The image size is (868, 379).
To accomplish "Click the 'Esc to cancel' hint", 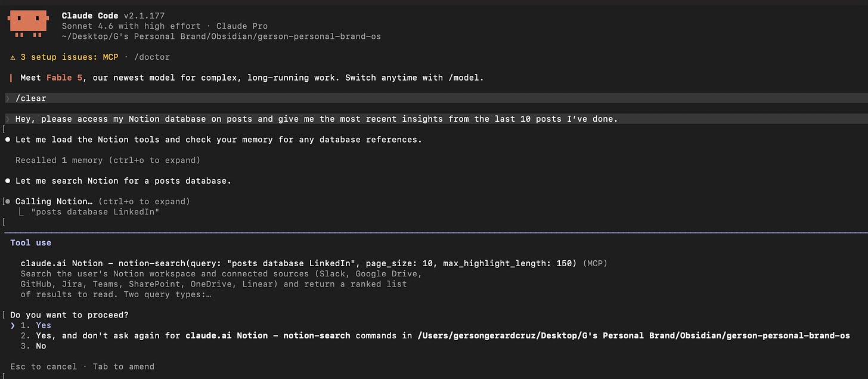I will (x=44, y=366).
